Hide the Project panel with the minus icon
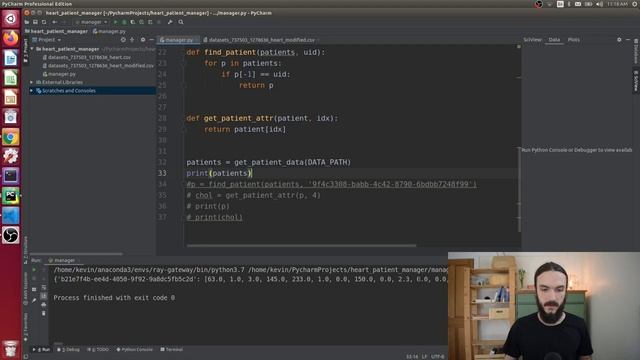Screen dimensions: 640x360 pyautogui.click(x=151, y=40)
